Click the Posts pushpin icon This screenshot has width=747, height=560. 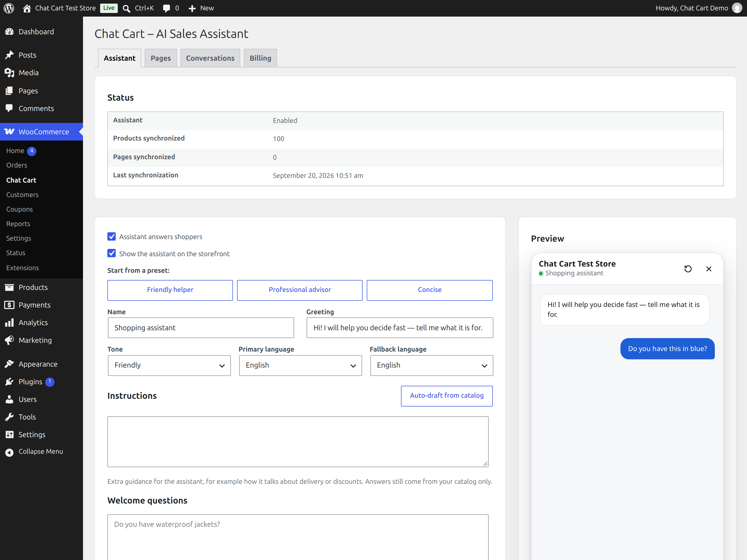pos(9,55)
